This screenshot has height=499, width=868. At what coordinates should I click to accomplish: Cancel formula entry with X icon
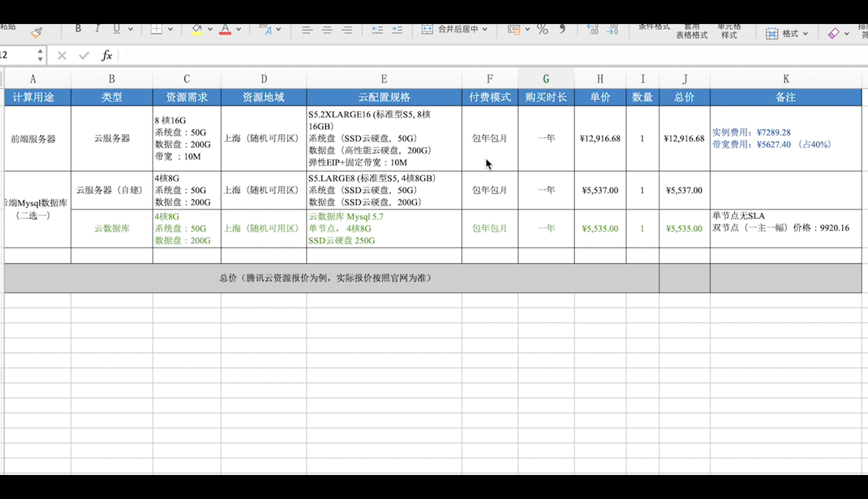[62, 56]
